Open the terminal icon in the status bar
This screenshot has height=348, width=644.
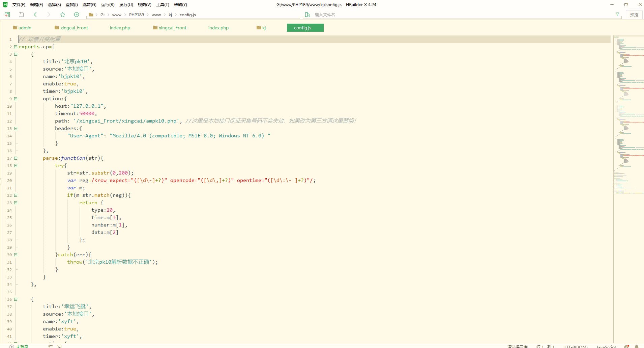coord(59,346)
